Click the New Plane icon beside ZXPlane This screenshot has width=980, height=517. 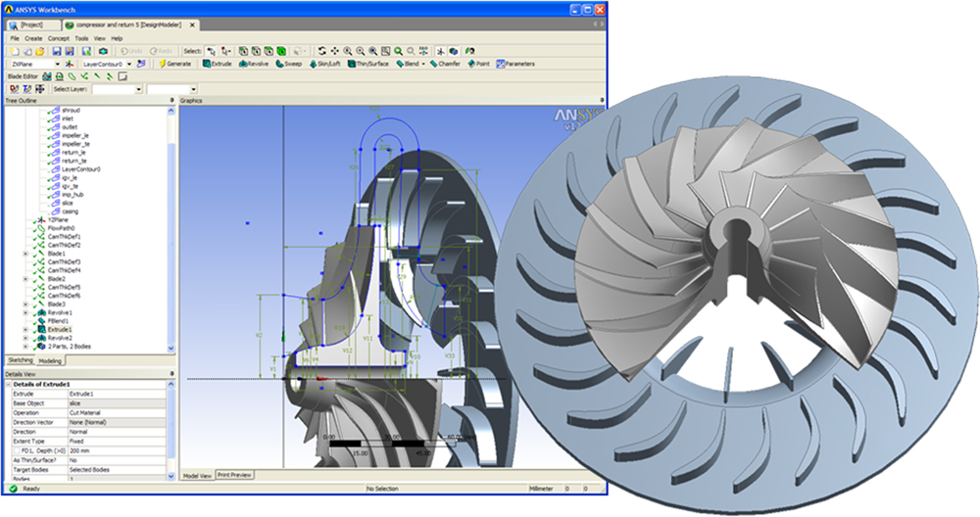point(69,64)
